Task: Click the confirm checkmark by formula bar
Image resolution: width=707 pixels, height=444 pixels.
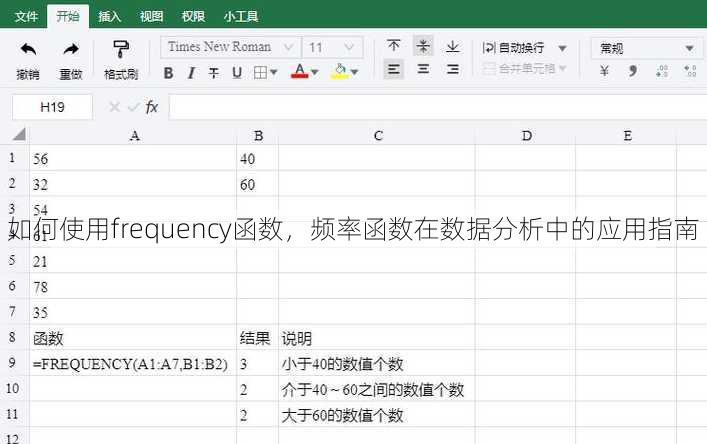Action: (133, 107)
